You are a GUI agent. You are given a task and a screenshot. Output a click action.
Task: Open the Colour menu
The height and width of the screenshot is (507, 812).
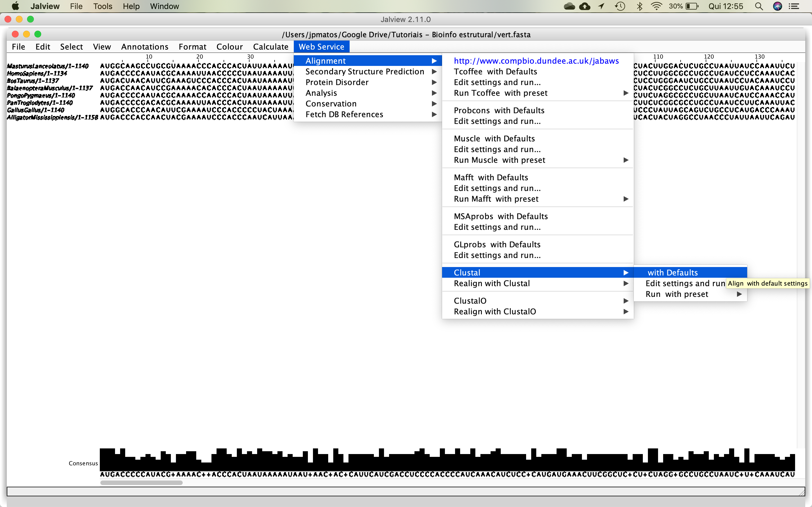[x=230, y=46]
